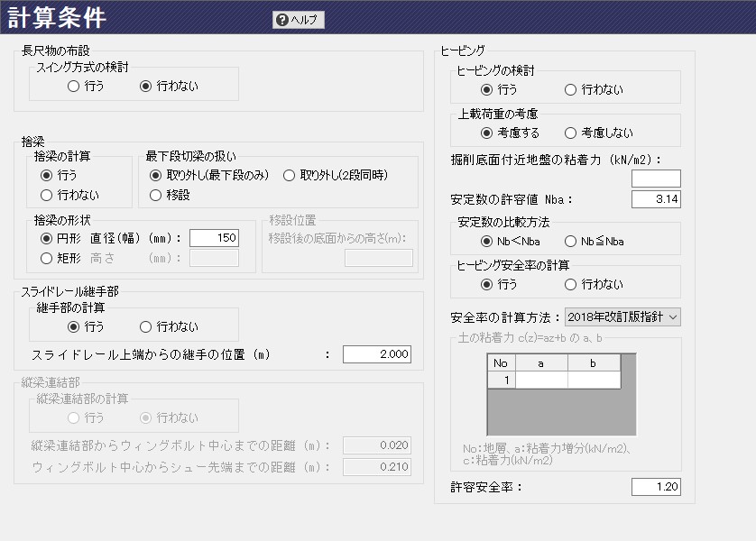Click the 許容安全率 field showing 1.20
This screenshot has width=756, height=541.
click(x=656, y=487)
